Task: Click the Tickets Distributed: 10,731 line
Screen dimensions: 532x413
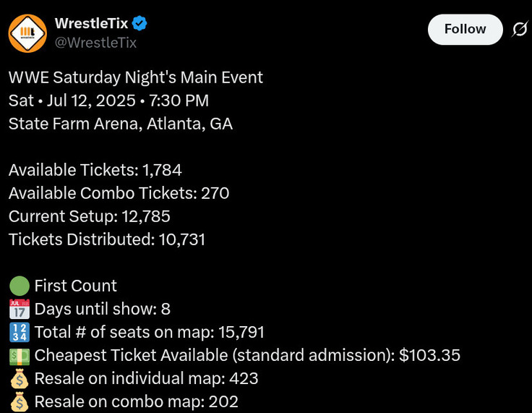Action: (107, 239)
